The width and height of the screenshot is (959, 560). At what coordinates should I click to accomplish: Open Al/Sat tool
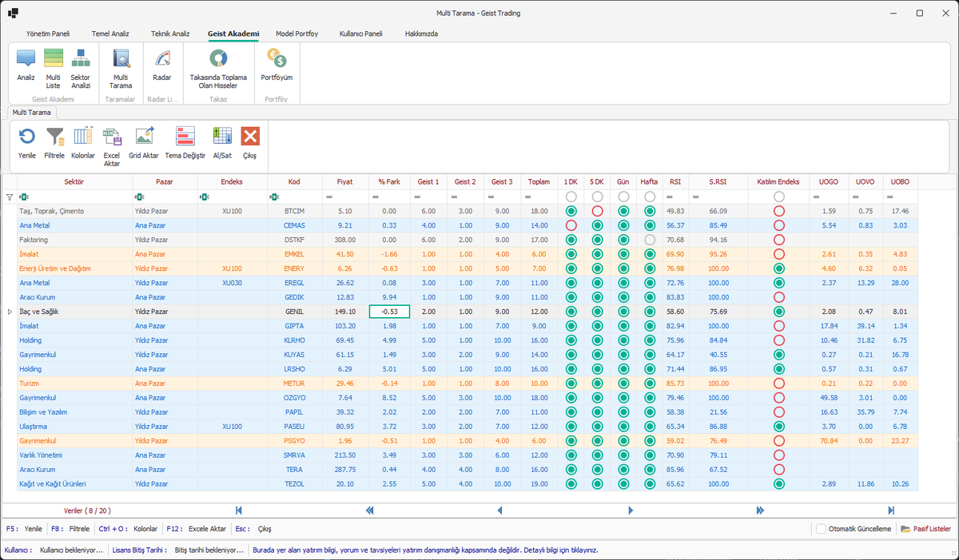pyautogui.click(x=222, y=142)
